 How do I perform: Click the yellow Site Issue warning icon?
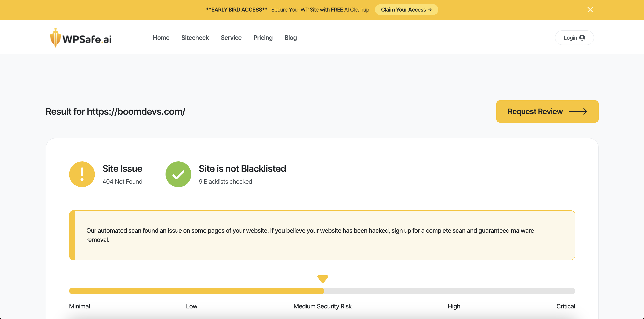point(82,174)
